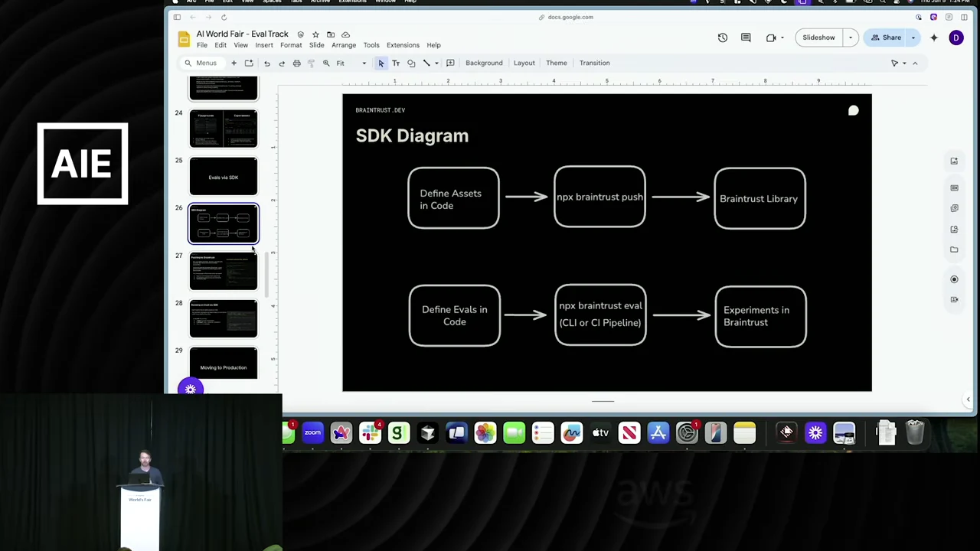This screenshot has width=980, height=551.
Task: Open the Help menu
Action: 433,45
